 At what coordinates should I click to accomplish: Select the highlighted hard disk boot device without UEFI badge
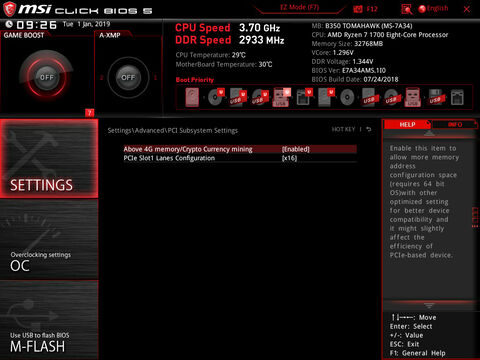192,97
